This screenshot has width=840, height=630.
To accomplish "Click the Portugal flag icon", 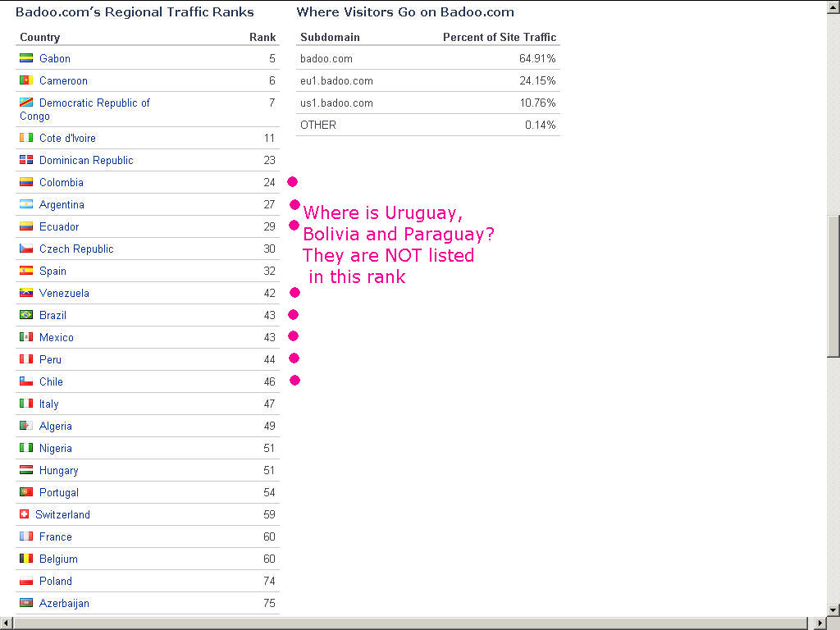I will (26, 492).
